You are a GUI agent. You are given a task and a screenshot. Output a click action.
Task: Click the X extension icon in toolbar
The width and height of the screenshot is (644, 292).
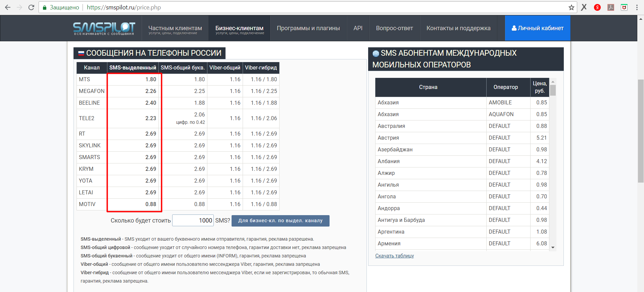point(584,7)
